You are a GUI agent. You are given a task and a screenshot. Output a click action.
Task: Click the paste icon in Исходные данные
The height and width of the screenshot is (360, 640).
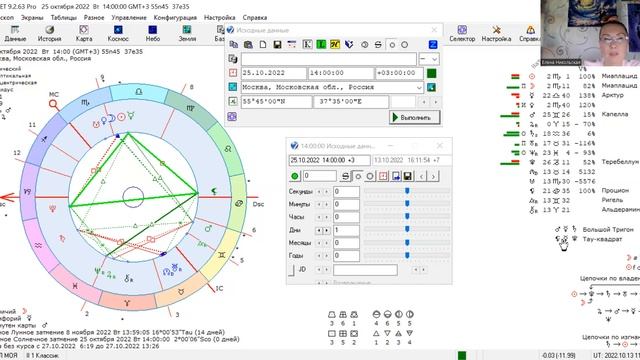pyautogui.click(x=248, y=44)
